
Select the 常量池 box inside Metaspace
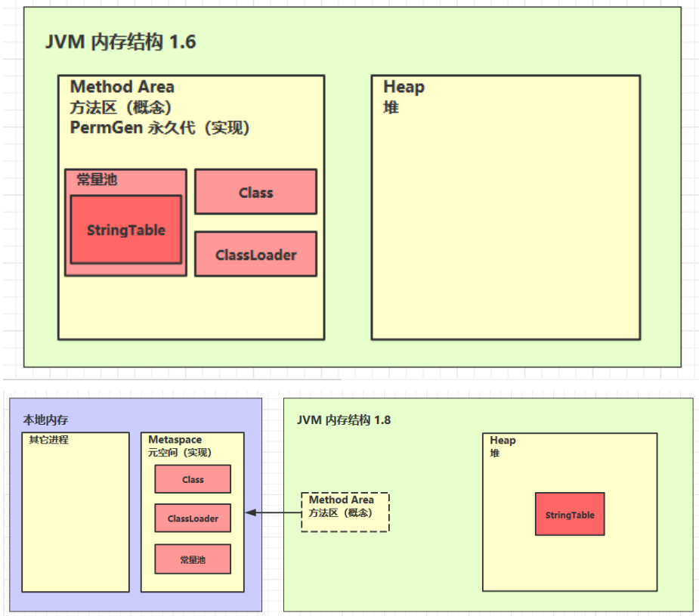tap(193, 559)
